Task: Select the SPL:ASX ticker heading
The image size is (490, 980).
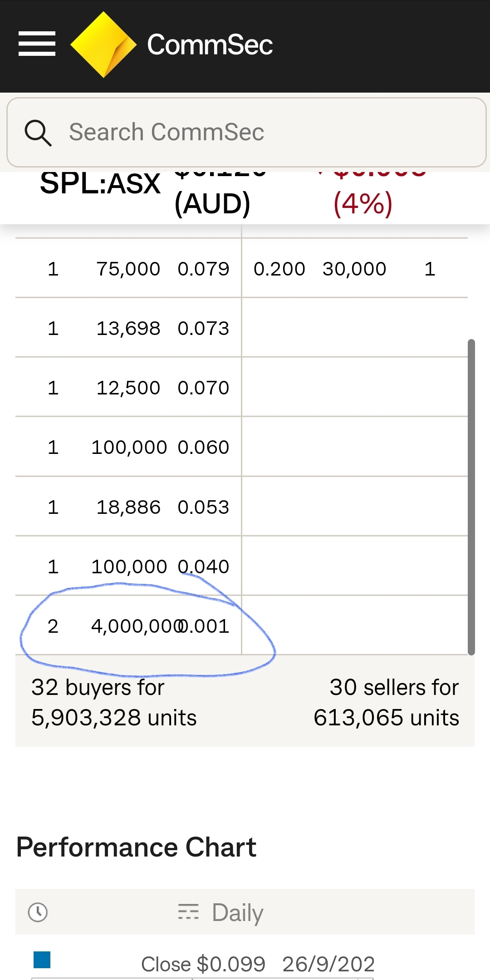Action: [x=100, y=183]
